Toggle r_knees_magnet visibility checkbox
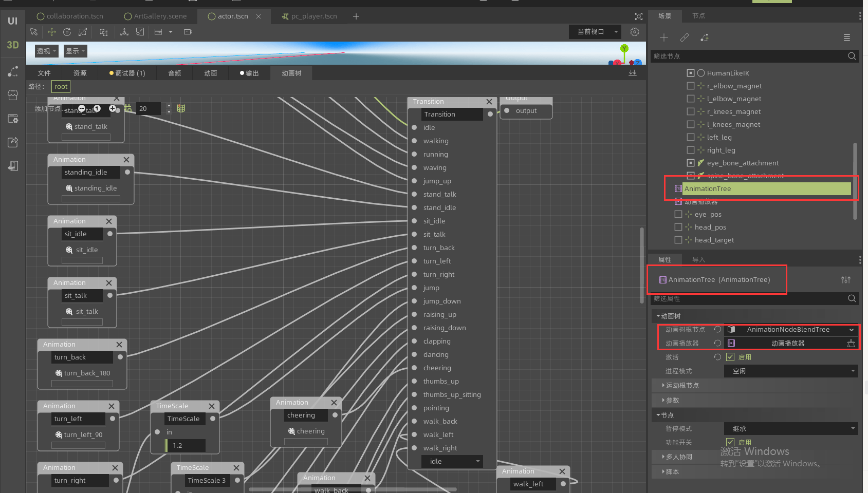This screenshot has height=493, width=868. click(691, 111)
